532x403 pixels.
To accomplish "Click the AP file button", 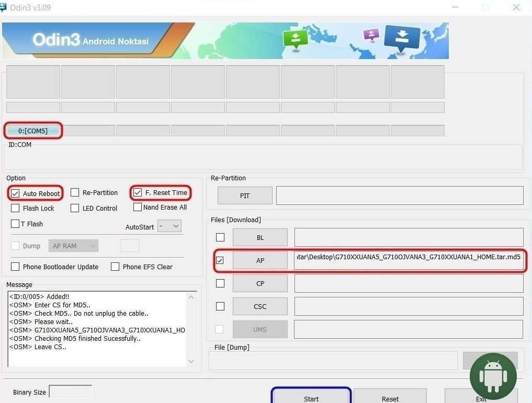I will click(260, 260).
